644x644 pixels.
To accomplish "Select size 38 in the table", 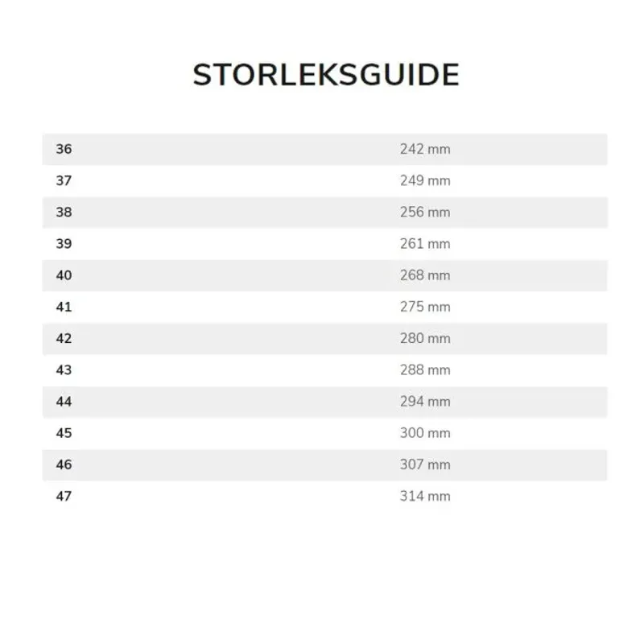I will pyautogui.click(x=64, y=213).
